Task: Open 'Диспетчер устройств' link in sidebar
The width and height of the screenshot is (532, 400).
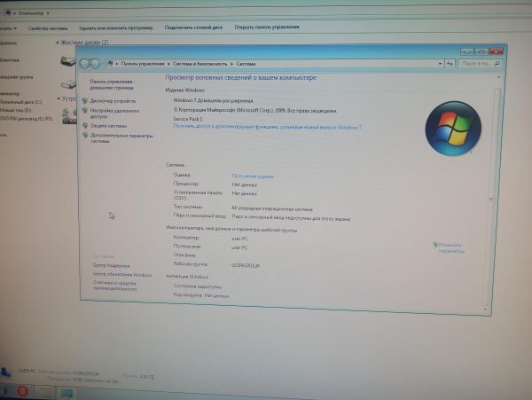Action: [x=113, y=101]
